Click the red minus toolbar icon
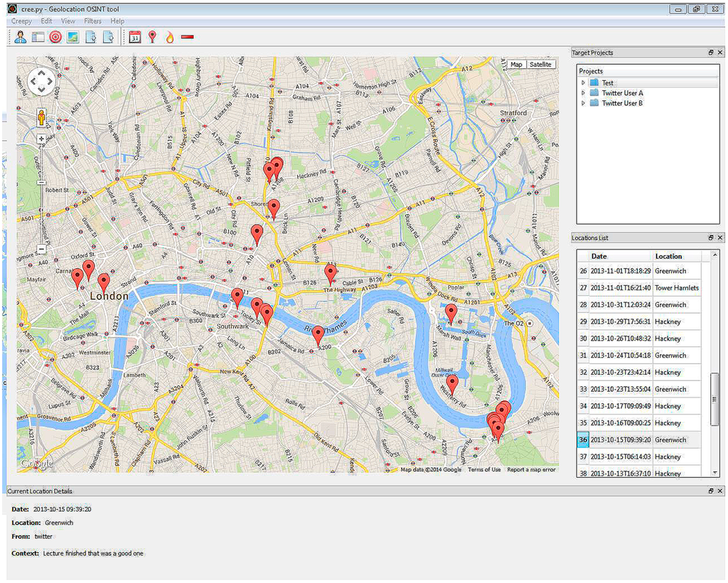This screenshot has width=728, height=583. 188,38
